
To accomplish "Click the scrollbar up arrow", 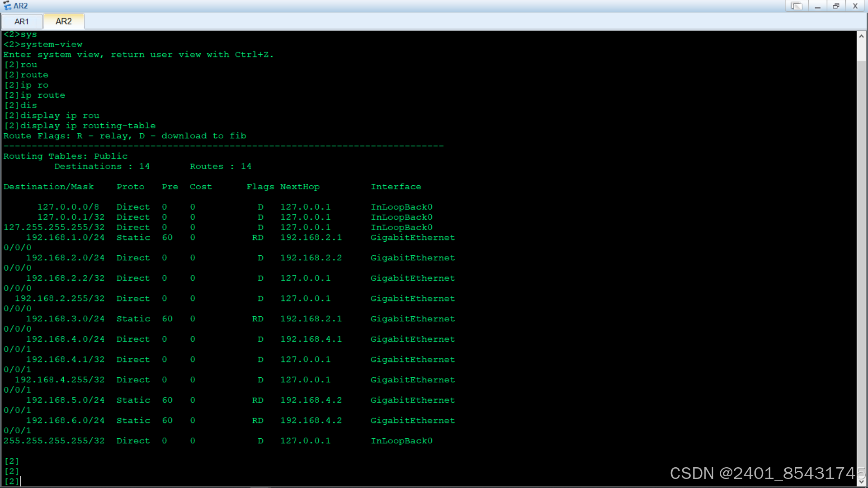I will 861,36.
